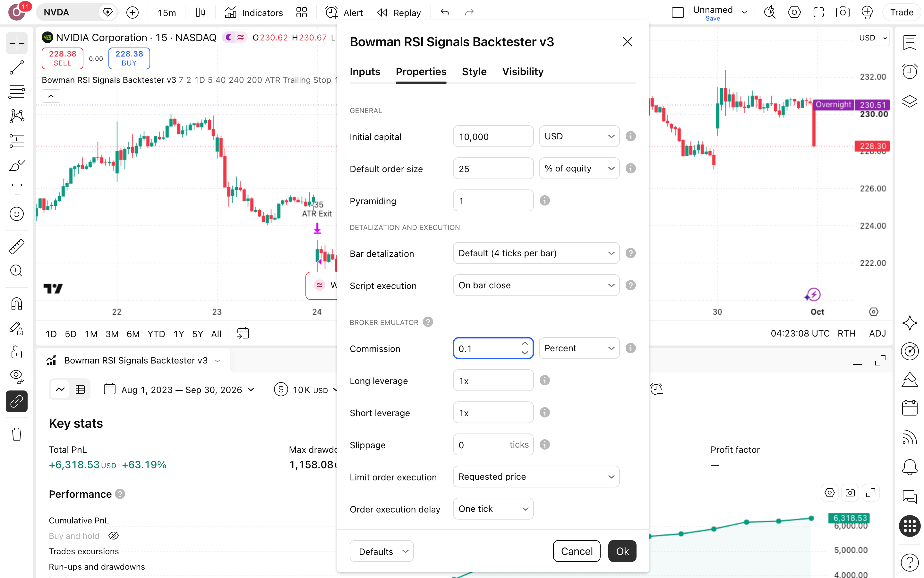Take a chart snapshot with camera icon
The height and width of the screenshot is (578, 924).
tap(843, 13)
